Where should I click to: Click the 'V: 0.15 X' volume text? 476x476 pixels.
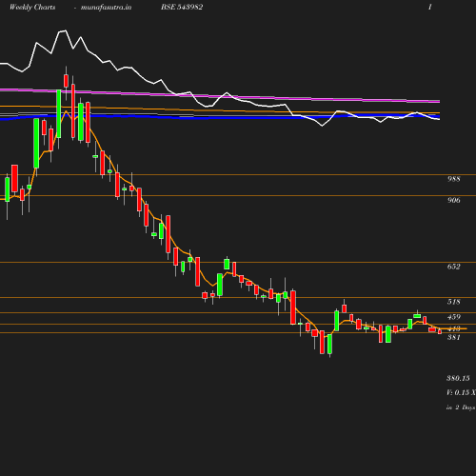(x=461, y=392)
